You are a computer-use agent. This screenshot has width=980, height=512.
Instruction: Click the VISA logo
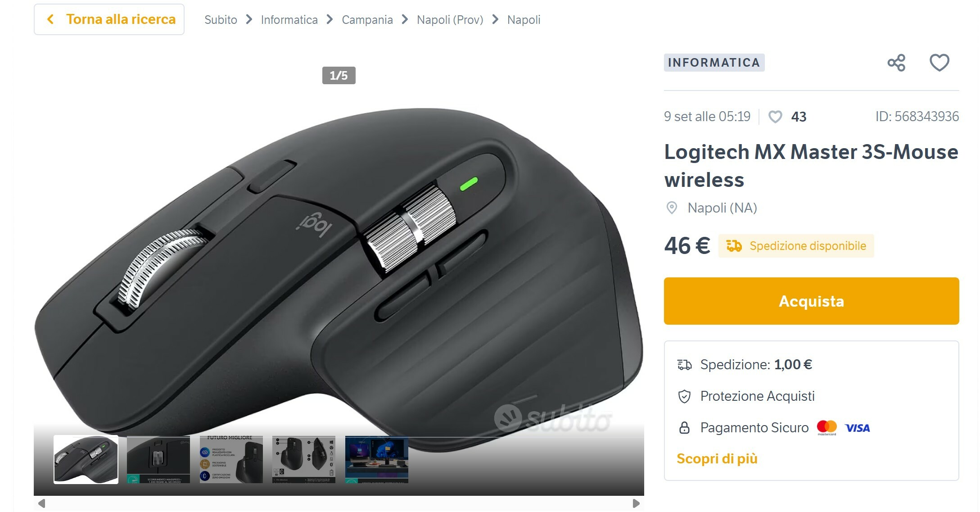[858, 428]
